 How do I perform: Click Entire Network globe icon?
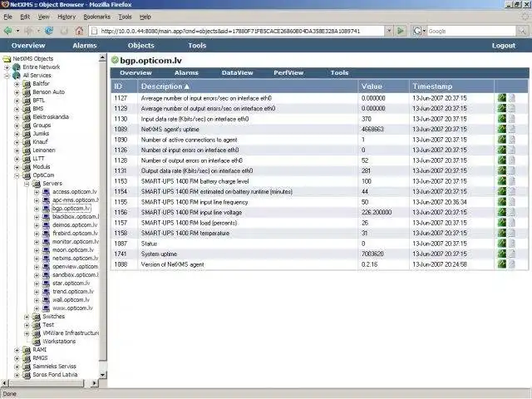tap(17, 67)
